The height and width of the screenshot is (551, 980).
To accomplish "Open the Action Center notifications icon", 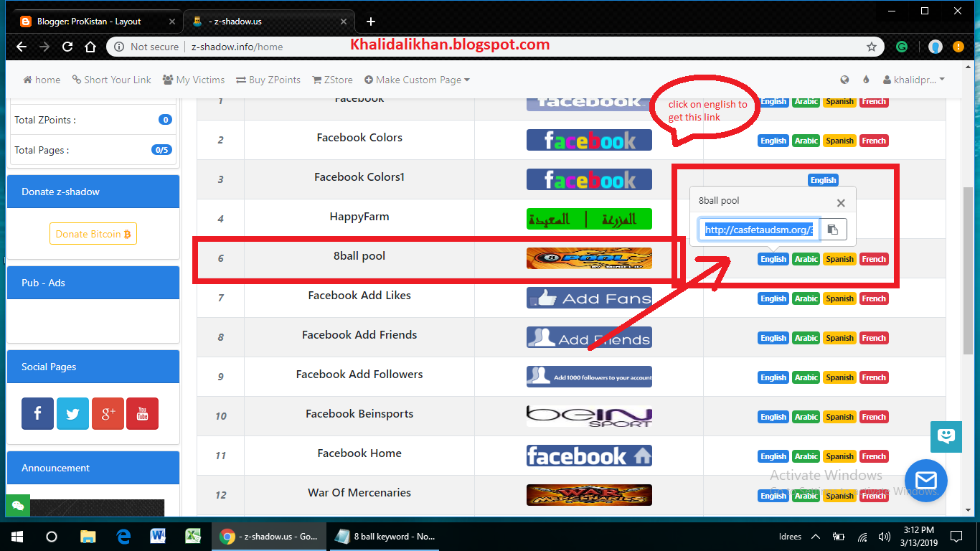I will coord(956,536).
